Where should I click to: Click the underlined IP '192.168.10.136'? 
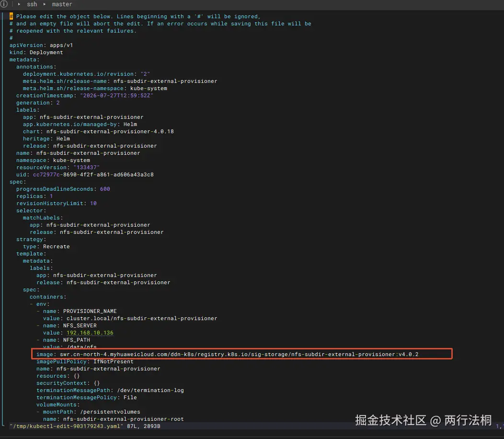click(90, 333)
